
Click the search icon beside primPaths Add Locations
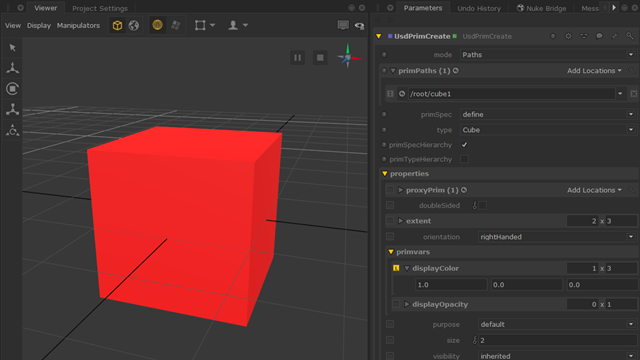point(631,71)
